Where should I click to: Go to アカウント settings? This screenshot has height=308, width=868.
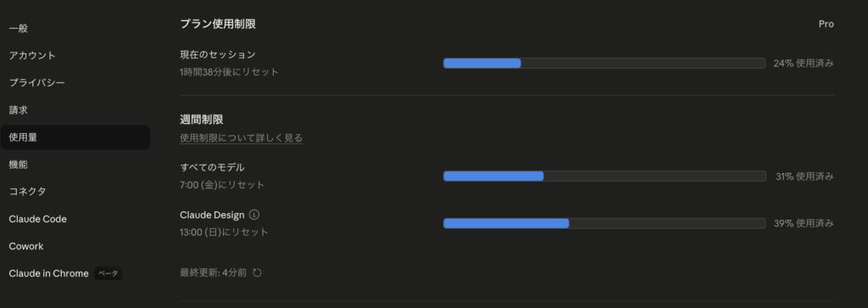point(75,55)
